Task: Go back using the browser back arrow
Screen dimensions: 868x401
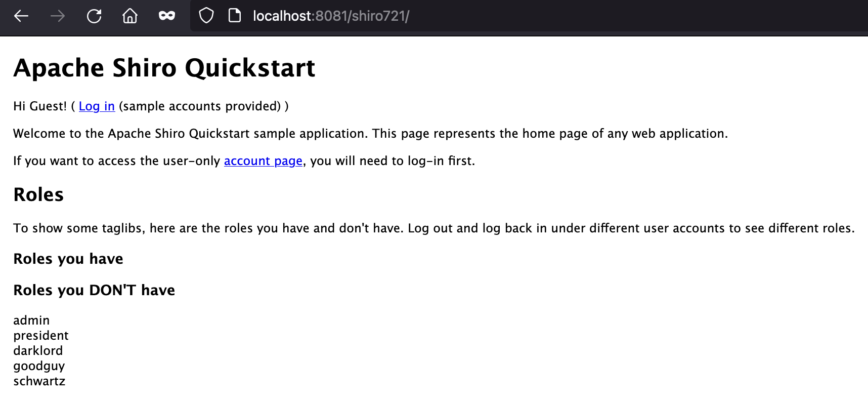Action: pos(21,16)
